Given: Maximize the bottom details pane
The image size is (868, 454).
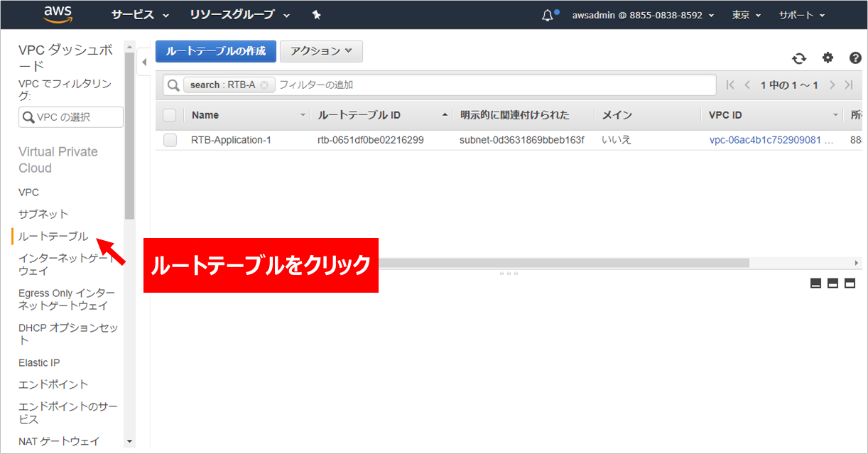Looking at the screenshot, I should click(850, 283).
